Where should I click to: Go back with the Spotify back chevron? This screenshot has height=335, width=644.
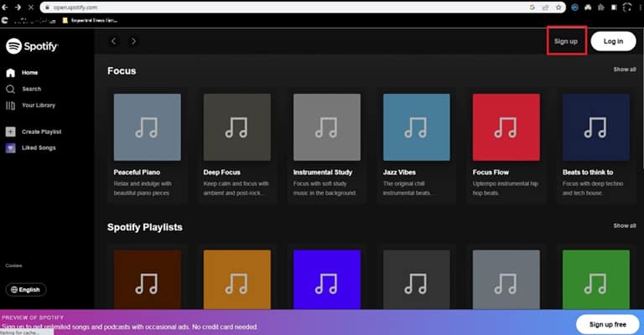pyautogui.click(x=114, y=41)
